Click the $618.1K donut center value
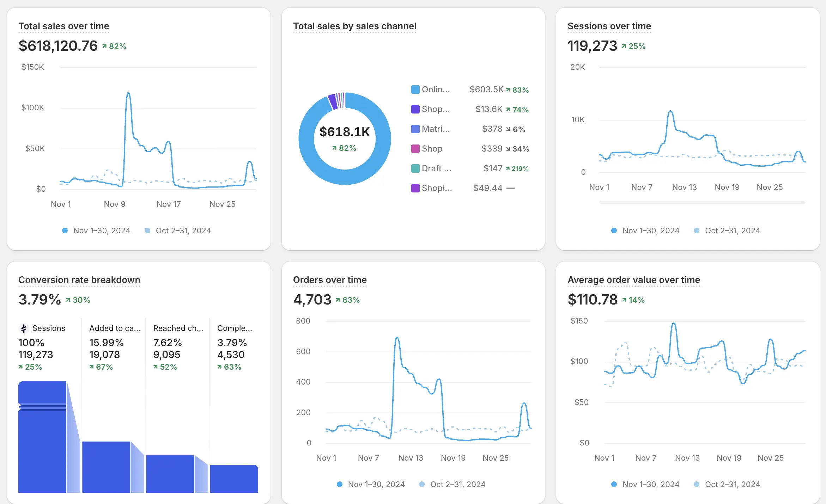Screen dimensions: 826x504 point(345,132)
